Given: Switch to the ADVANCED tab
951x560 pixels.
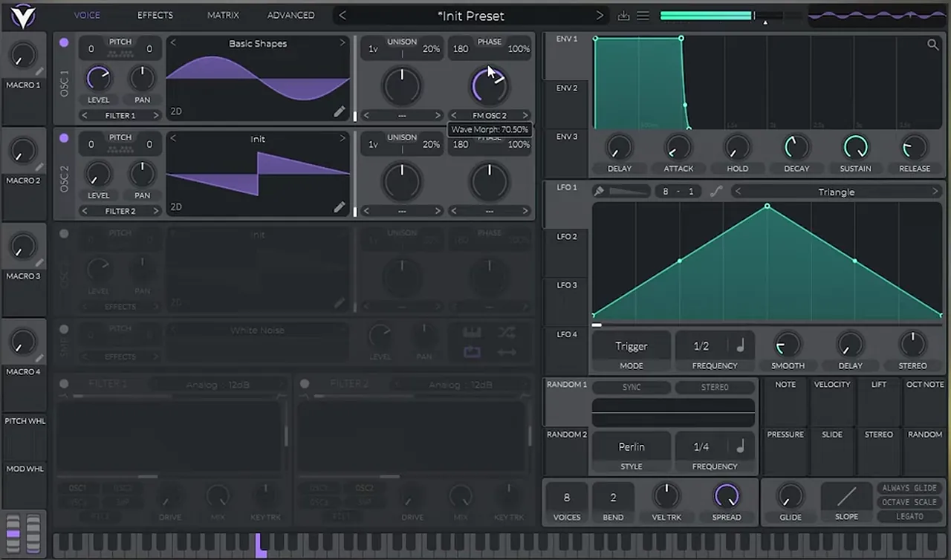Looking at the screenshot, I should (291, 15).
